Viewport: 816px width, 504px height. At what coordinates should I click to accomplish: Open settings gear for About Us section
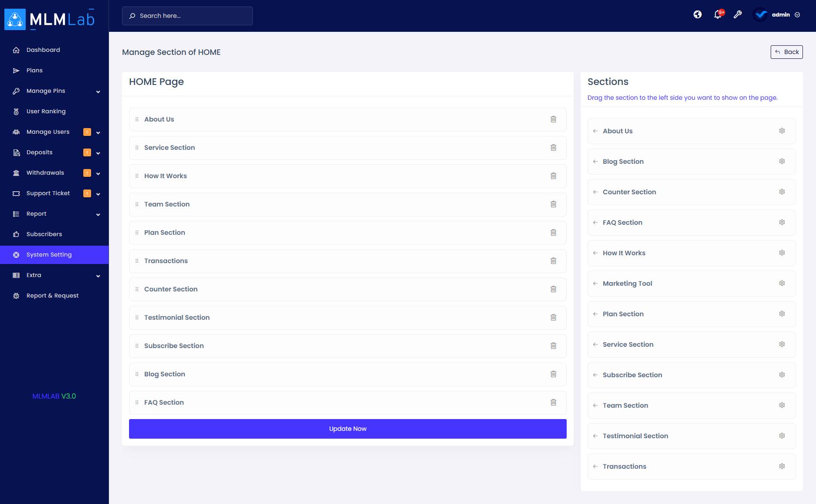782,131
